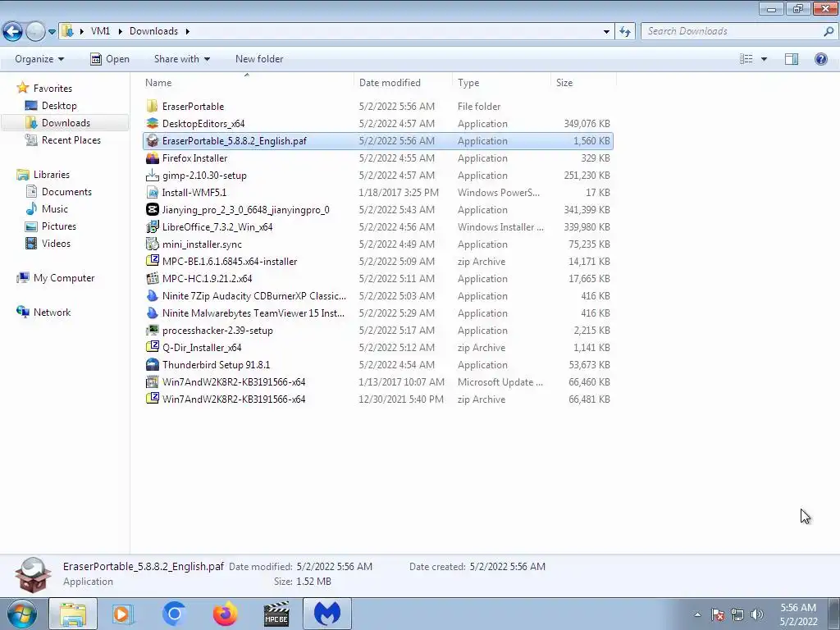The width and height of the screenshot is (840, 630).
Task: Select the Jianying_pro installer icon
Action: coord(152,209)
